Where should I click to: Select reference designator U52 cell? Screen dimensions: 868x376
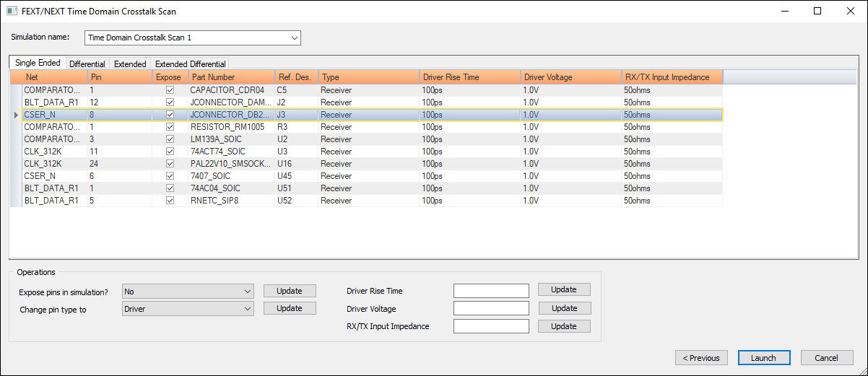click(x=297, y=201)
